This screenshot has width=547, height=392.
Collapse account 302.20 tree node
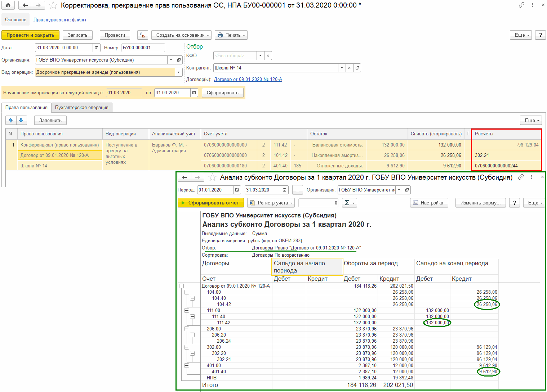pyautogui.click(x=192, y=353)
